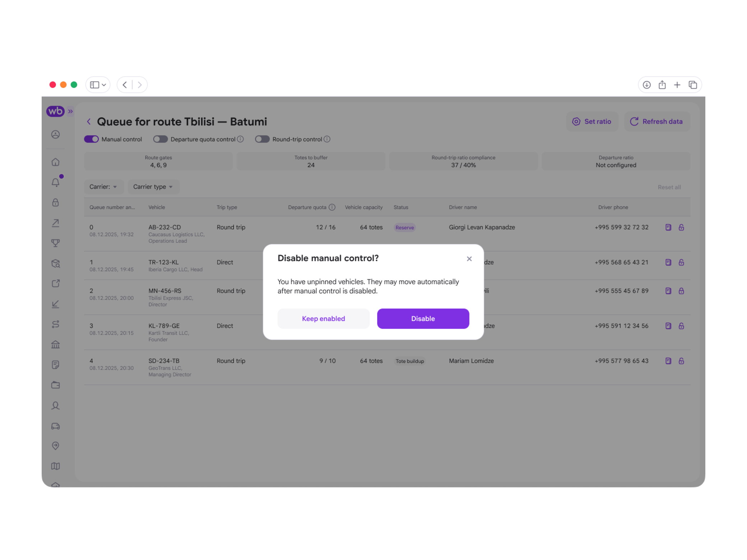Screen dimensions: 747x560
Task: Open document icon for MN-456-RS row
Action: click(668, 291)
